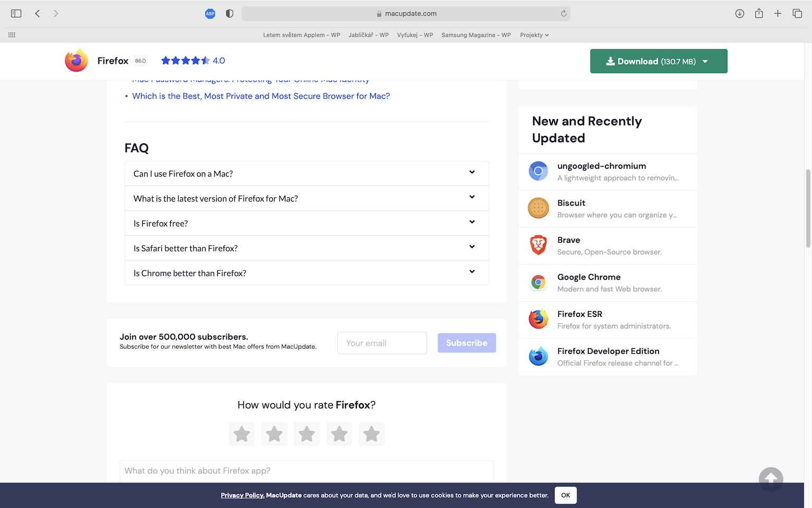Expand 'Can I use Firefox on a Mac?'

coord(307,174)
